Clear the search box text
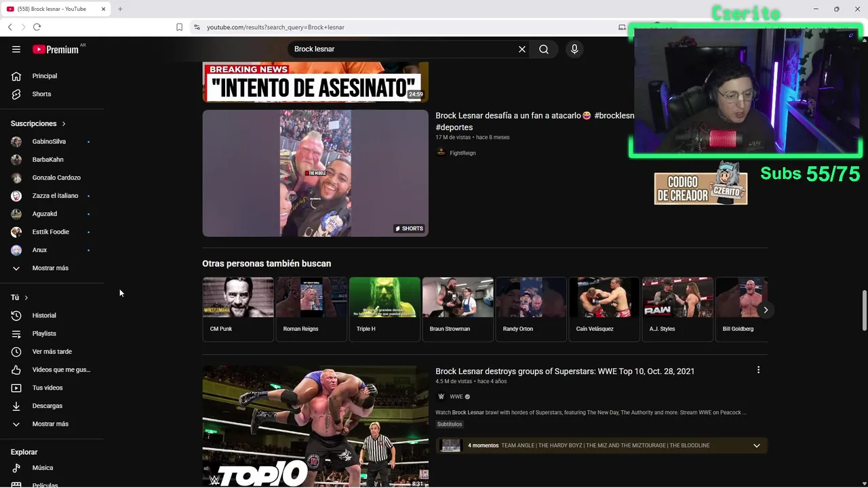Screen dimensions: 868x488 (x=522, y=49)
